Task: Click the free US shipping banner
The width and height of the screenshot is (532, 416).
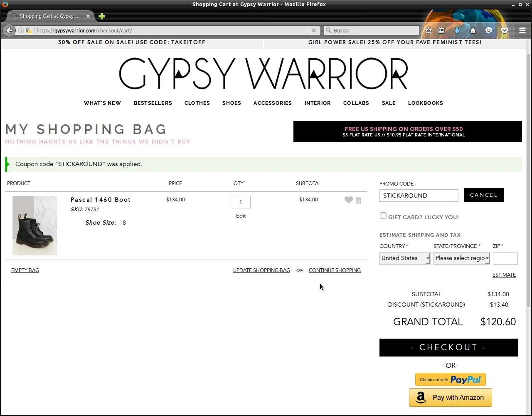Action: point(408,131)
